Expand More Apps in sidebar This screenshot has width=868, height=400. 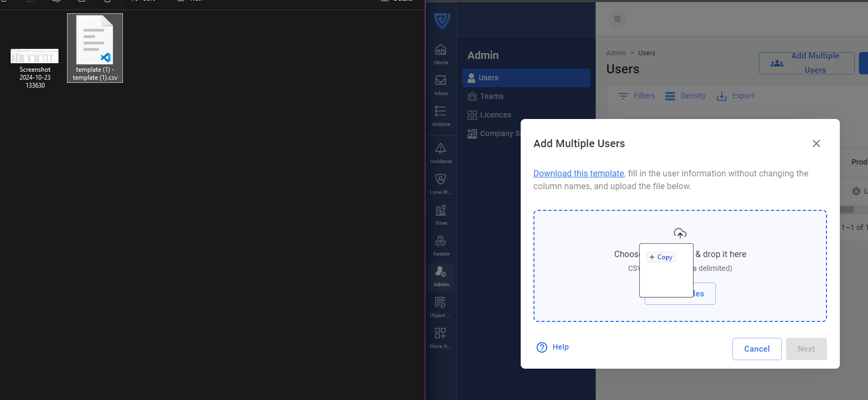coord(440,337)
